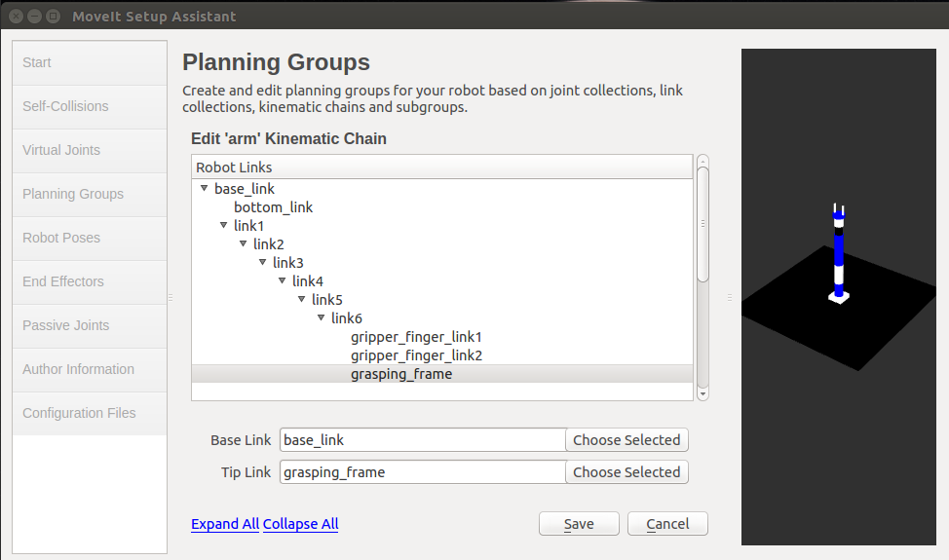Collapse the link1 tree node
The width and height of the screenshot is (949, 560).
point(223,226)
